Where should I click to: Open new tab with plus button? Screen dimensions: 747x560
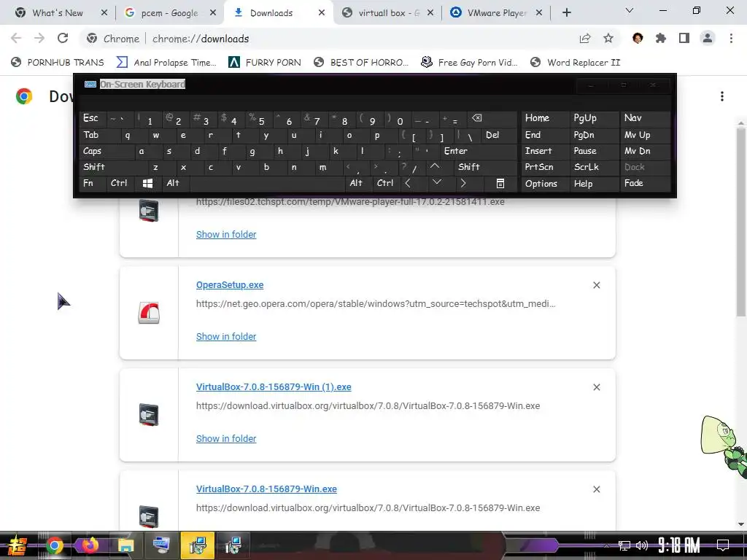point(566,12)
